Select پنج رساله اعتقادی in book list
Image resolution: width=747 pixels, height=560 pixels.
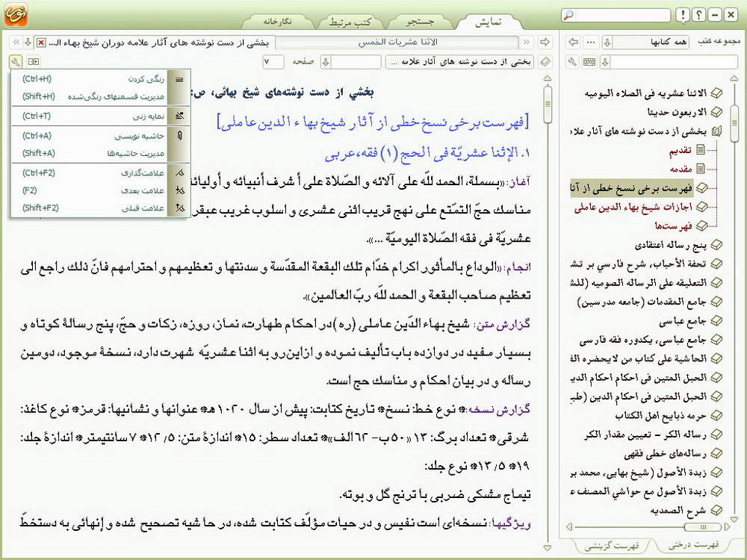click(x=671, y=245)
